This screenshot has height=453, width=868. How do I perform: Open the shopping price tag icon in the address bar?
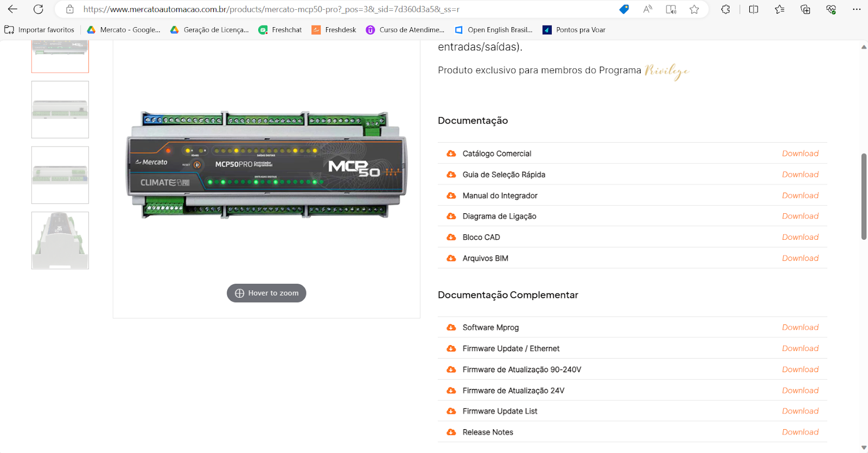point(624,9)
